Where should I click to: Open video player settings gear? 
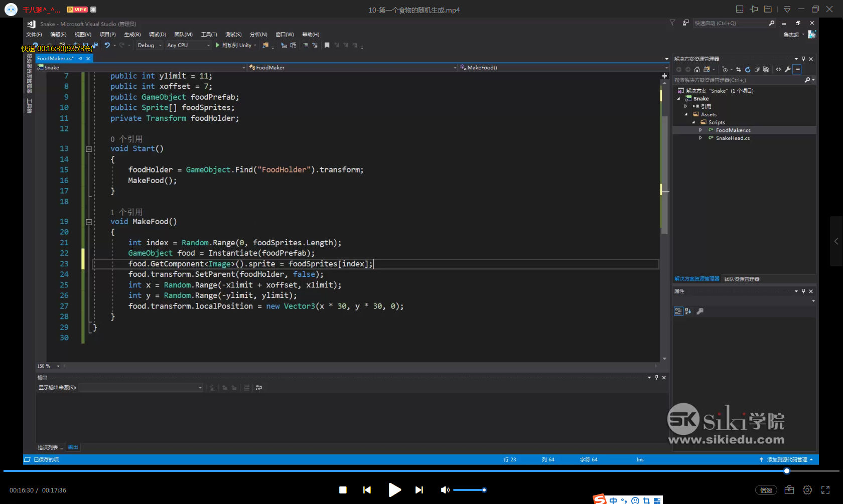pos(807,490)
